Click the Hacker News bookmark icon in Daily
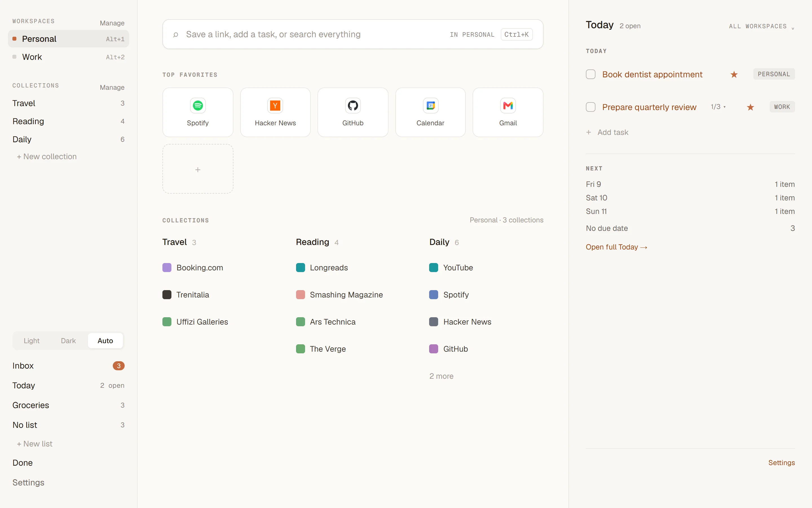The height and width of the screenshot is (508, 812). click(x=434, y=322)
